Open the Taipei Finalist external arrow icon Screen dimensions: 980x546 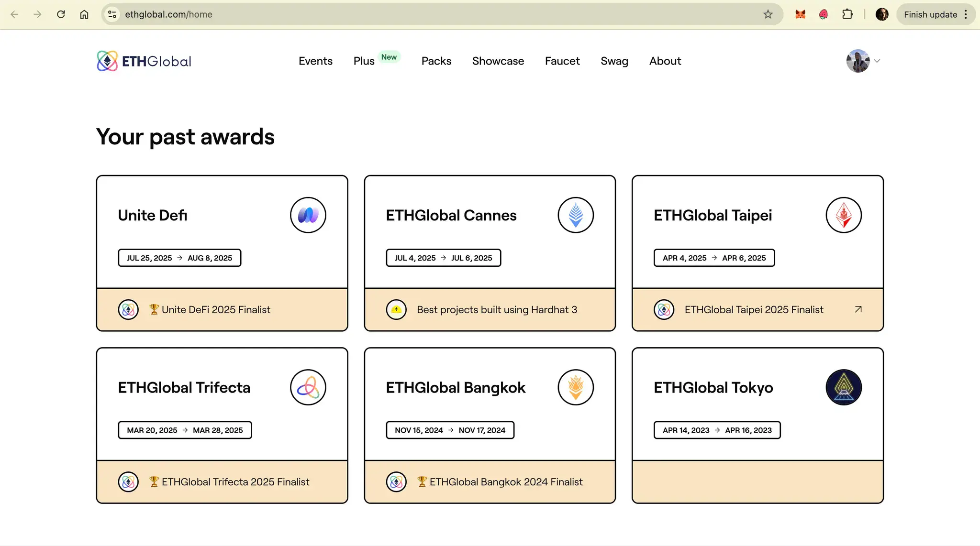[858, 309]
